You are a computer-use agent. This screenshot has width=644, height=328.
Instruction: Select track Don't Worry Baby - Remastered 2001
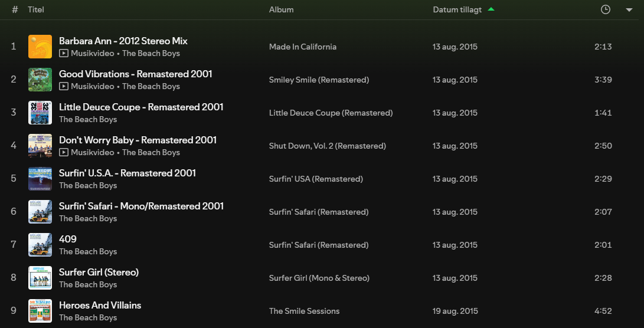(x=138, y=140)
